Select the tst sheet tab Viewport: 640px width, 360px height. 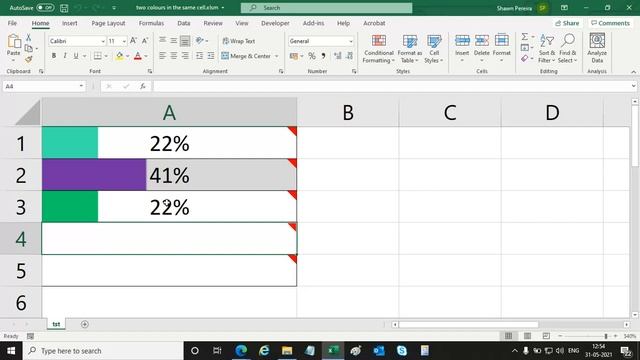point(56,324)
